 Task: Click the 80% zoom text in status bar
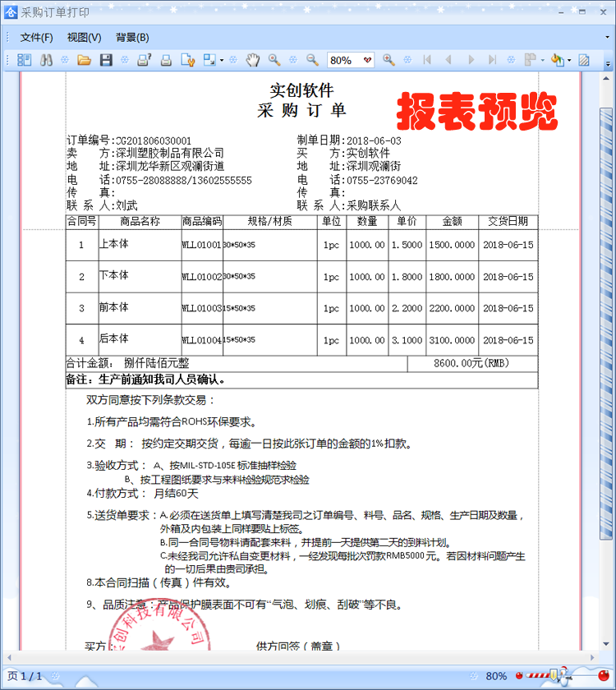click(x=496, y=676)
